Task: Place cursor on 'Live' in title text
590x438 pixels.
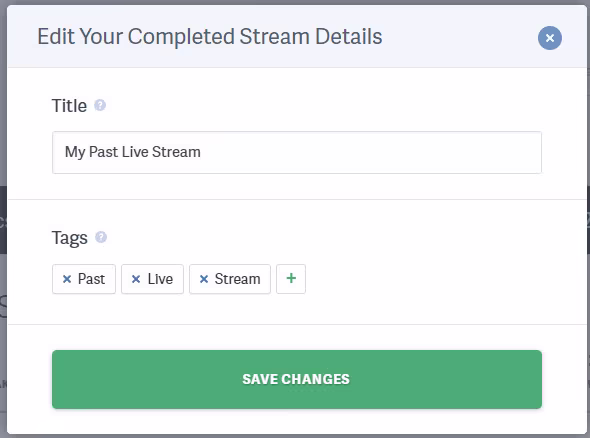Action: [135, 152]
